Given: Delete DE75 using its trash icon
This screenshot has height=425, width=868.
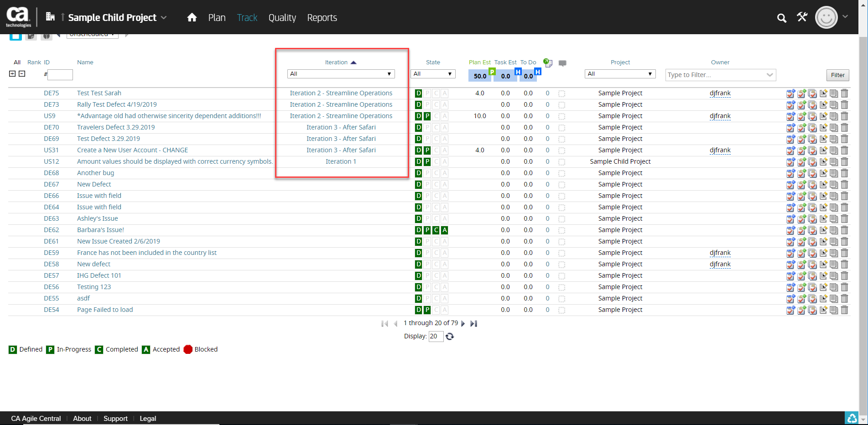Looking at the screenshot, I should pos(844,93).
